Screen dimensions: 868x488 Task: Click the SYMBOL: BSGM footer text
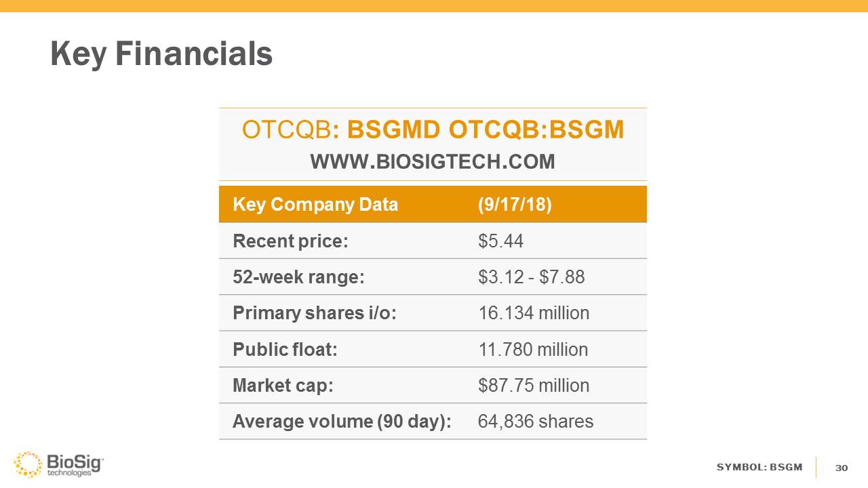pos(759,468)
